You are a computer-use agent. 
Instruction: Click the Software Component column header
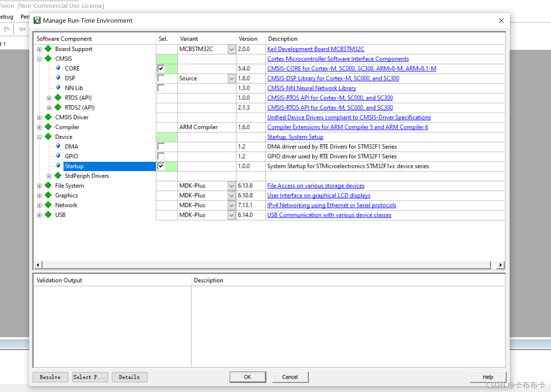coord(95,39)
